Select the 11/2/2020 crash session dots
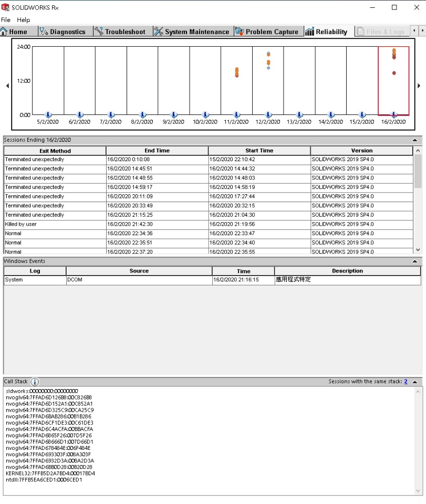 tap(237, 72)
